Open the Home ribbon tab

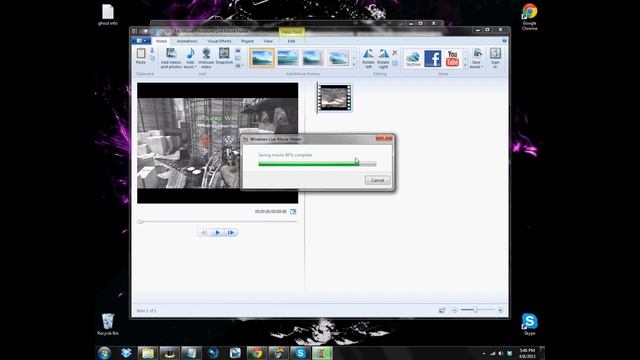tap(161, 41)
